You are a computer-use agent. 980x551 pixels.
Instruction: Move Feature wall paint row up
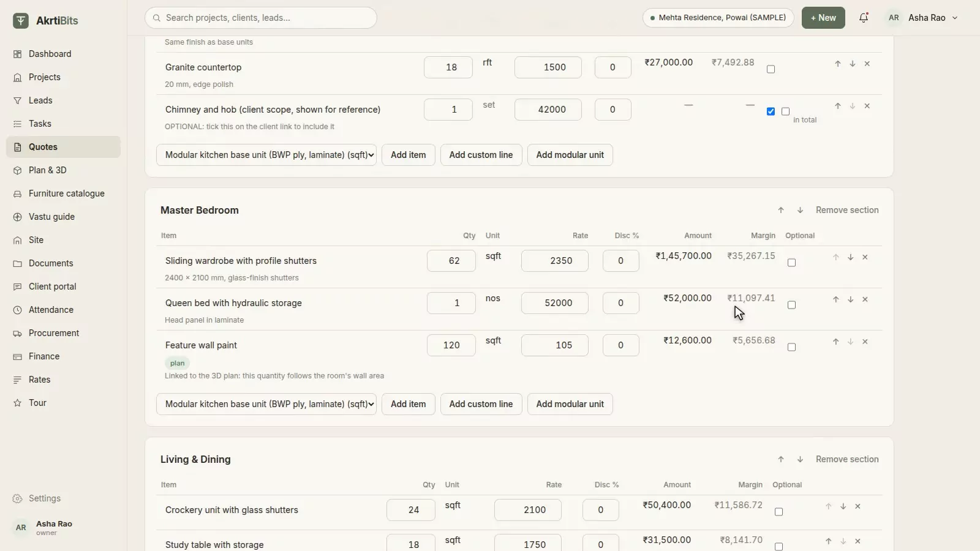(836, 342)
